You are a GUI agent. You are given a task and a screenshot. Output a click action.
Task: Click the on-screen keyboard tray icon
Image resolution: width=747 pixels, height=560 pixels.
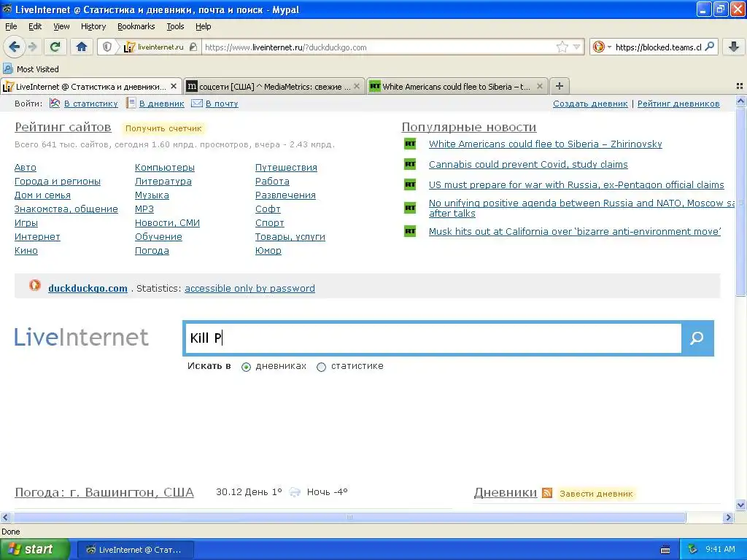click(x=665, y=550)
